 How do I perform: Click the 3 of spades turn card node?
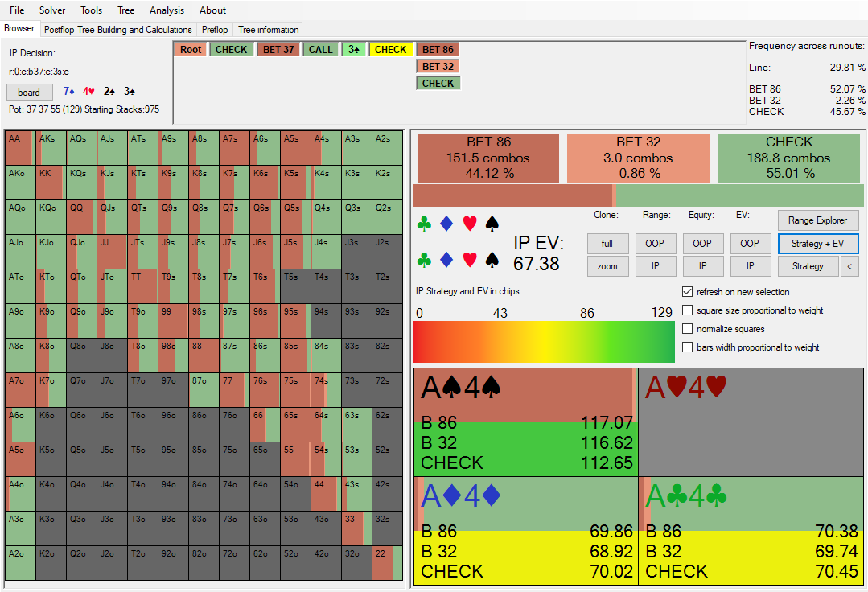(x=354, y=50)
